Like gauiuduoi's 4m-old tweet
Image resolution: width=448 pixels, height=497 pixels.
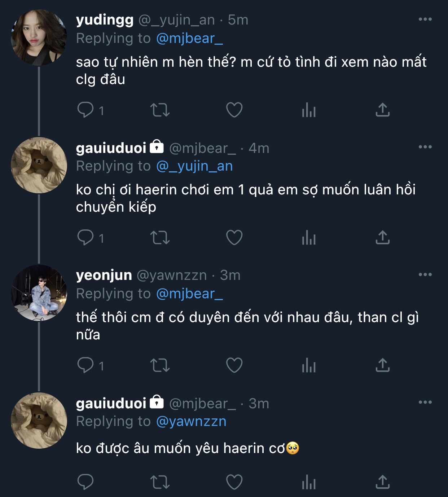[x=234, y=238]
